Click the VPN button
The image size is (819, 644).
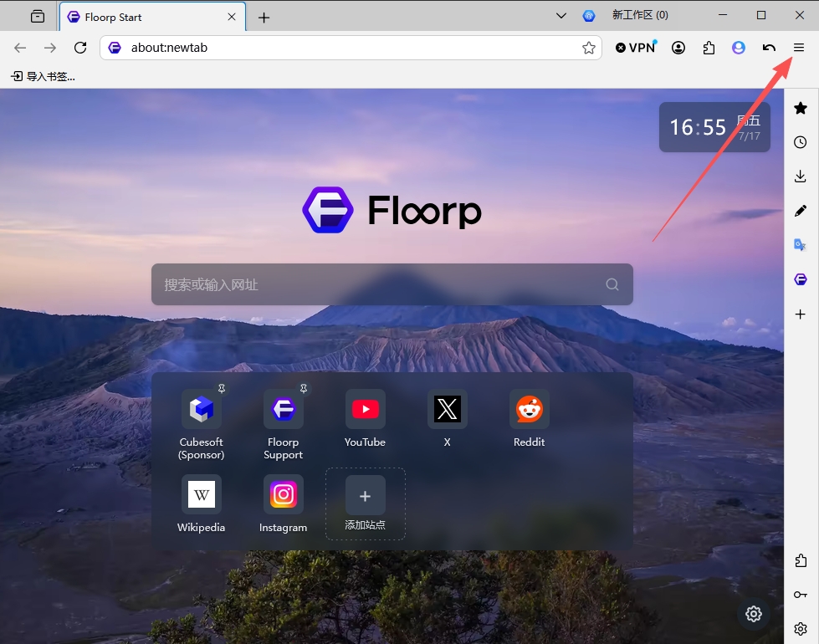[x=636, y=48]
